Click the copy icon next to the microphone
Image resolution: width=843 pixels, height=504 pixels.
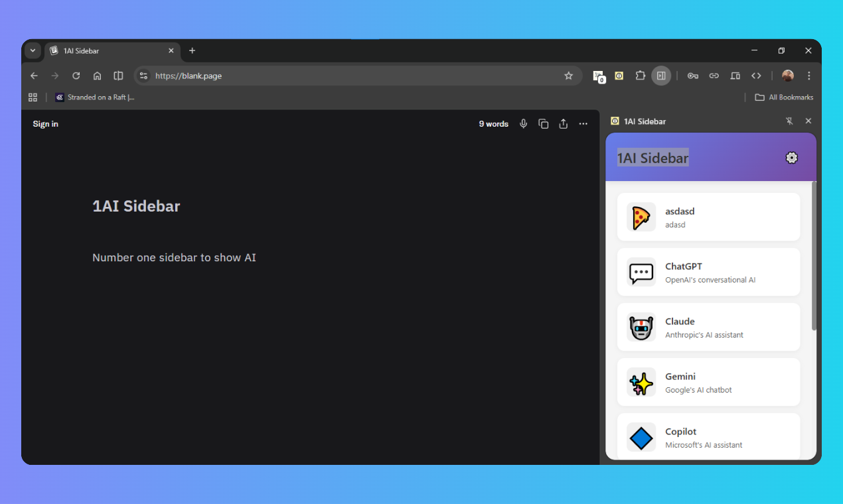[543, 124]
